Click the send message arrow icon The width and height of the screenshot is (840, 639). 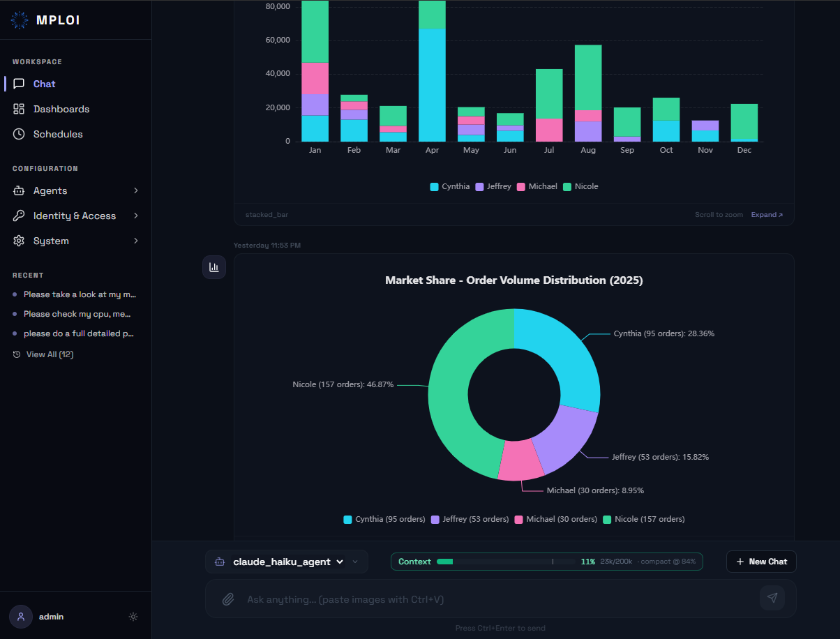(x=772, y=598)
